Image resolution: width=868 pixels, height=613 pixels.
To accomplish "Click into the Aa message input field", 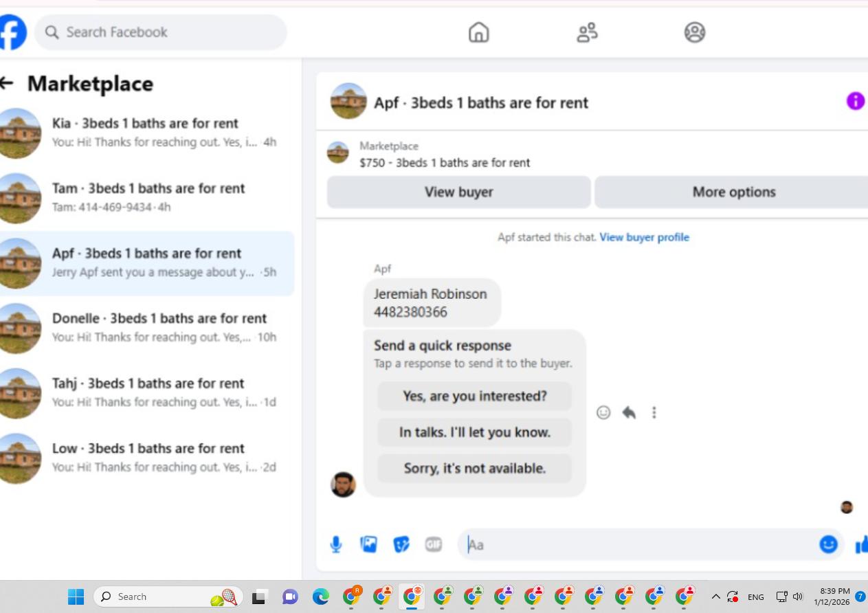I will (639, 545).
